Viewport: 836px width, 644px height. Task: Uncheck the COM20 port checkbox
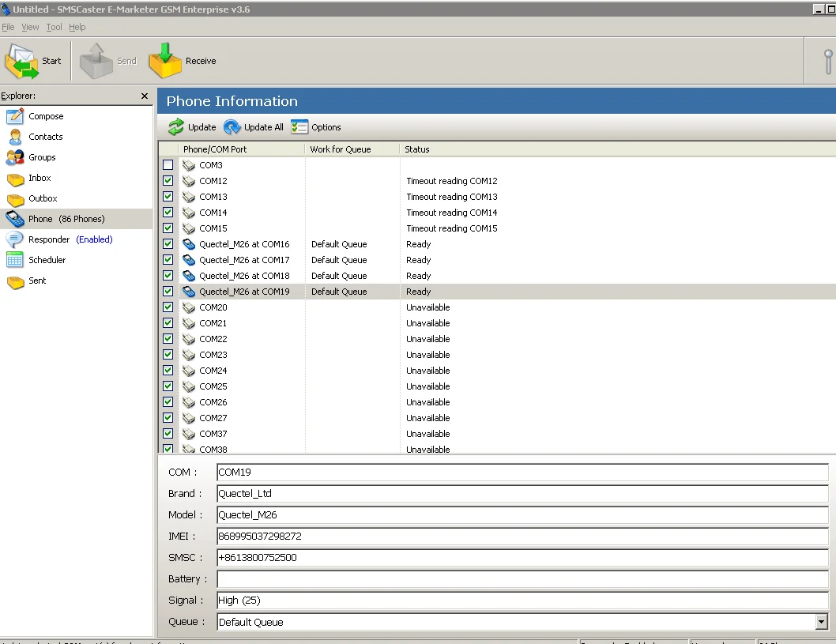[x=168, y=307]
